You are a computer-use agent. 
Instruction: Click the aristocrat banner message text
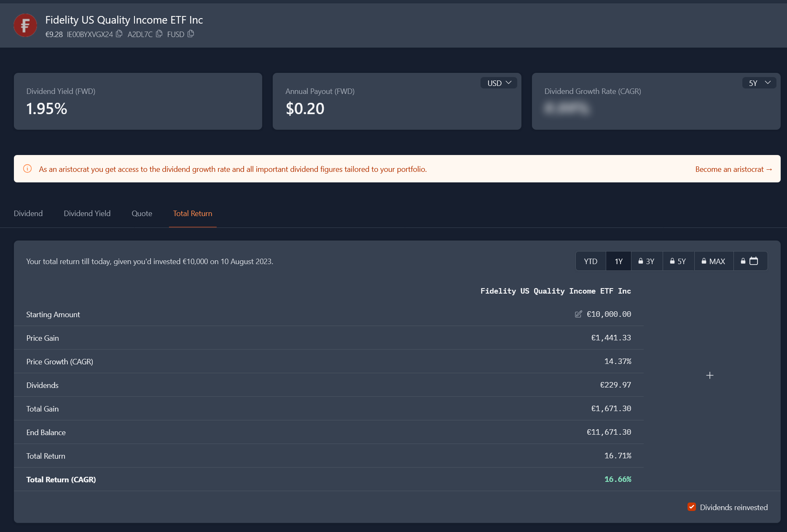(233, 169)
